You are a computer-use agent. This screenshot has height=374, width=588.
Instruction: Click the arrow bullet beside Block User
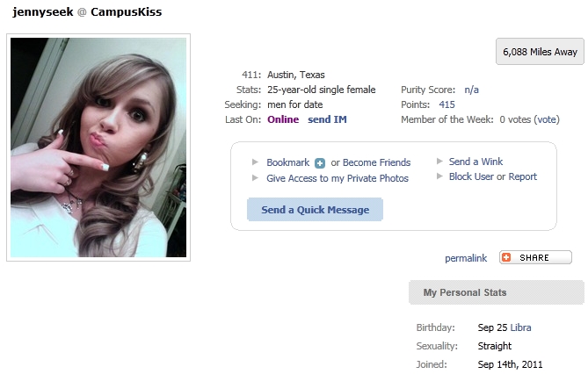tap(439, 176)
